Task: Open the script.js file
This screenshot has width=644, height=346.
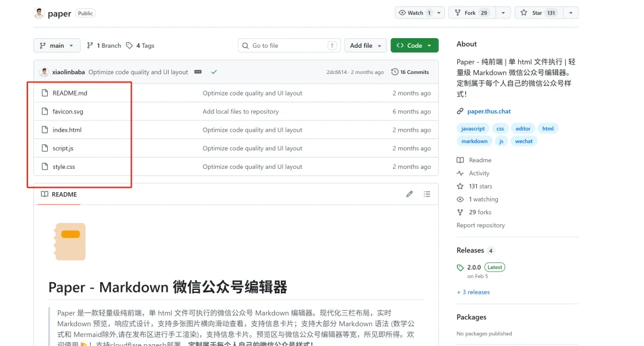Action: [x=63, y=149]
